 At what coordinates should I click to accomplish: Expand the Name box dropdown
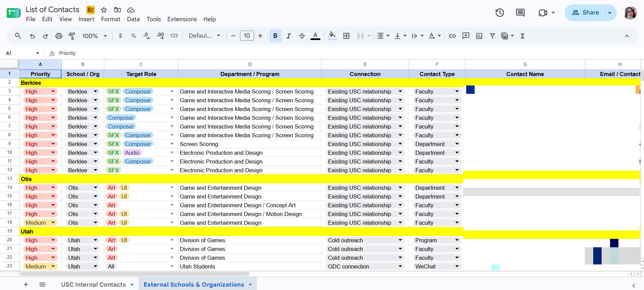click(38, 53)
